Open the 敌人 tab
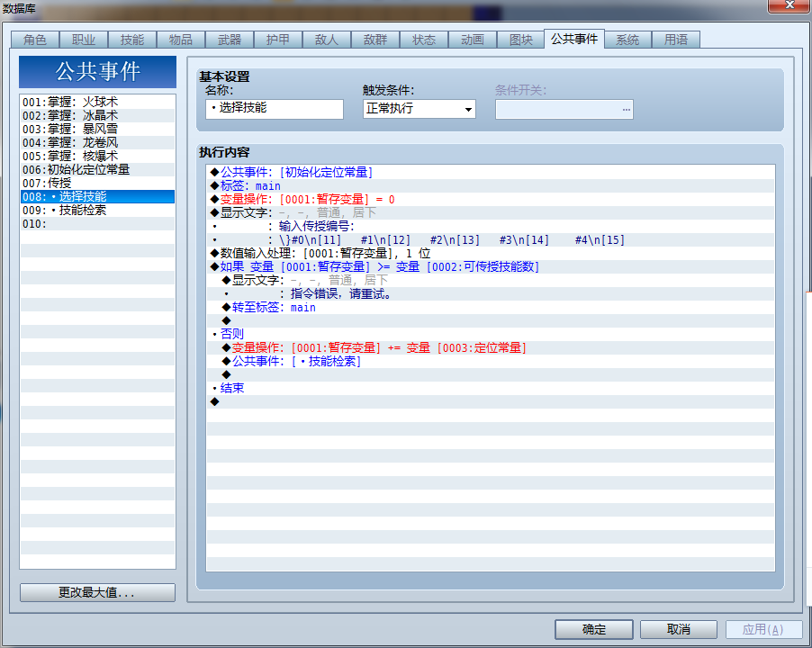This screenshot has height=648, width=812. (327, 40)
